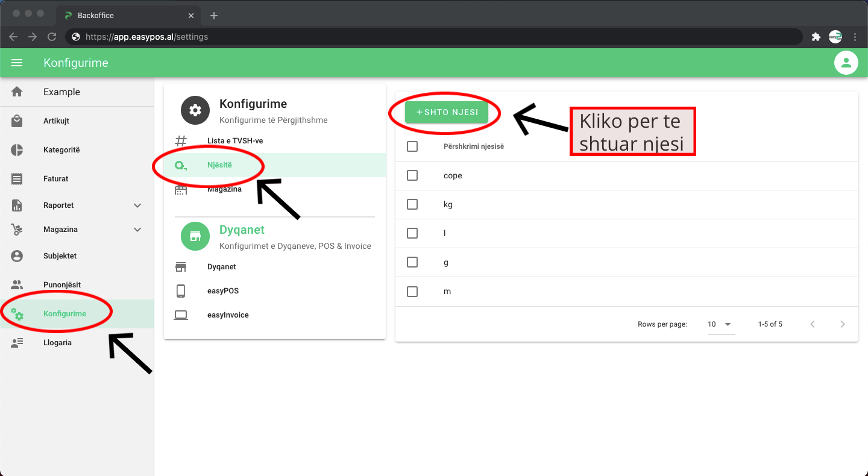868x476 pixels.
Task: Click the Punonjësit people icon
Action: (x=17, y=285)
